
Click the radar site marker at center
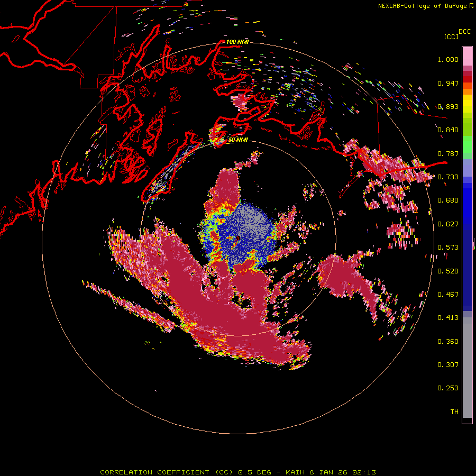point(237,239)
